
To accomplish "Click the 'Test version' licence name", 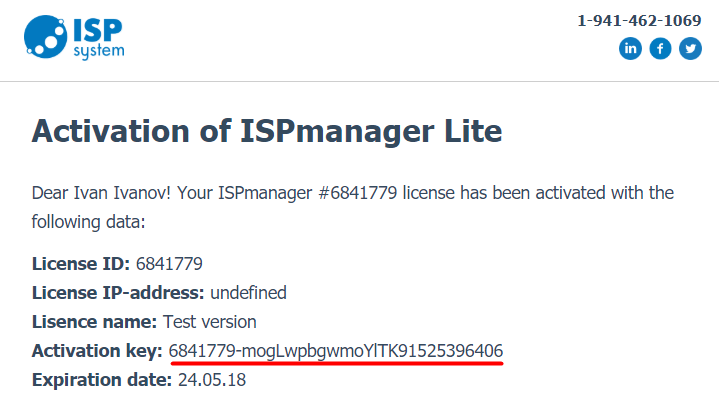I will pyautogui.click(x=210, y=322).
